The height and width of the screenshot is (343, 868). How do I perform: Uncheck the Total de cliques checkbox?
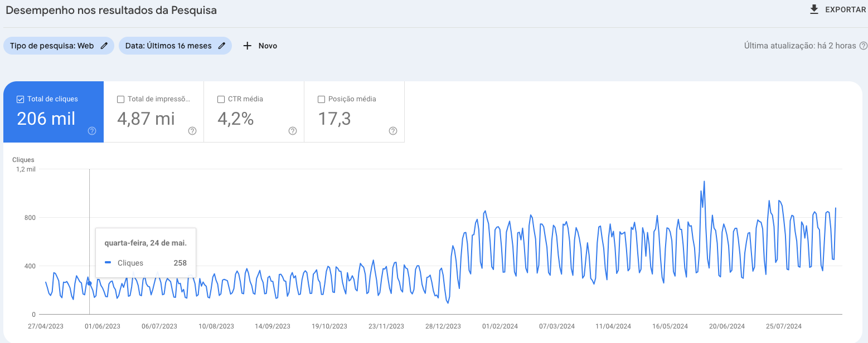[21, 99]
